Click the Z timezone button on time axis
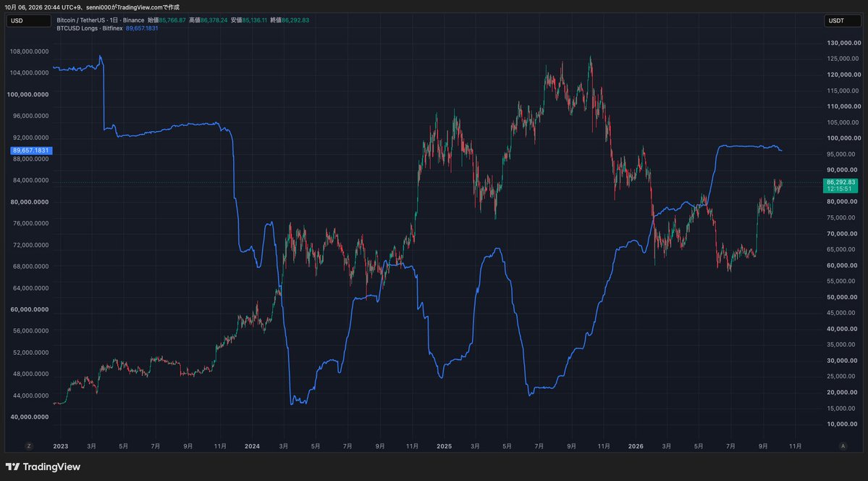868x481 pixels. tap(30, 446)
